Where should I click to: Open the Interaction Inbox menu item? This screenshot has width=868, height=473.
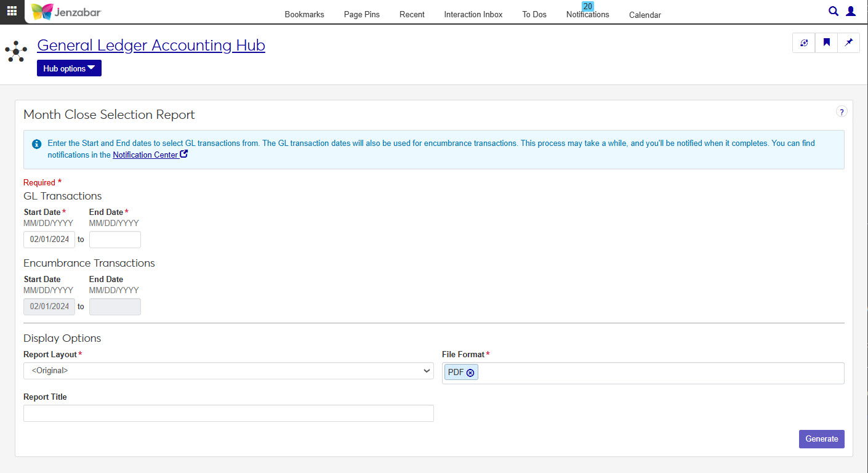coord(473,14)
